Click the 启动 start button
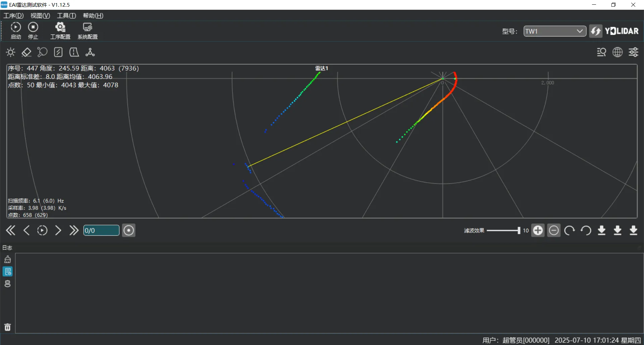 click(16, 30)
